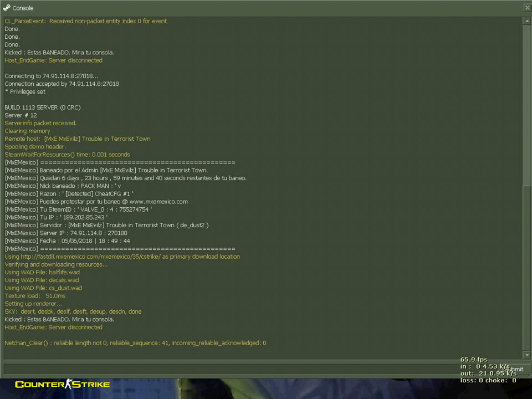The image size is (532, 399).
Task: Click the scrollbar up arrow in the console
Action: (526, 21)
